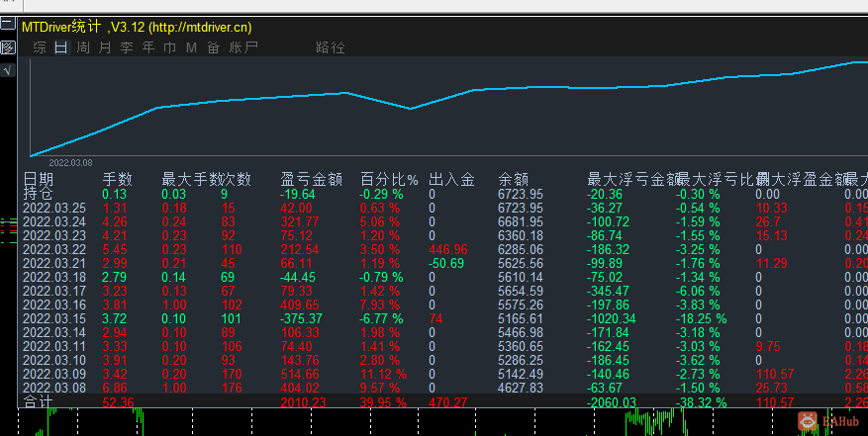Viewport: 868px width, 436px height.
Task: Select the 2022.03.21 date row
Action: click(54, 263)
